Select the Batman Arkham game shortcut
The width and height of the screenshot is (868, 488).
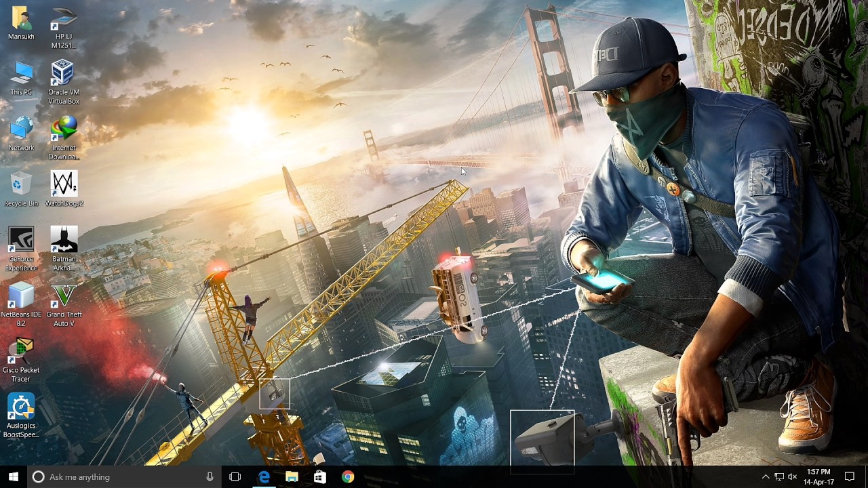tap(64, 249)
